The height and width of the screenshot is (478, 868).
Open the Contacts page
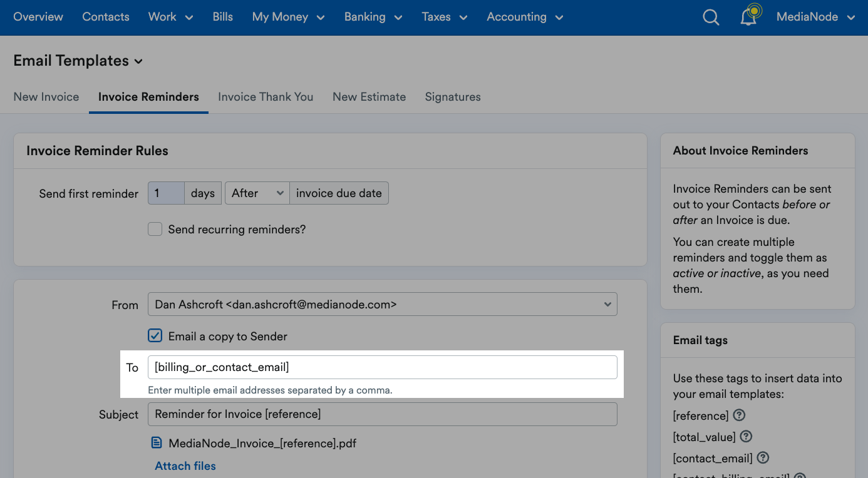[x=106, y=18]
